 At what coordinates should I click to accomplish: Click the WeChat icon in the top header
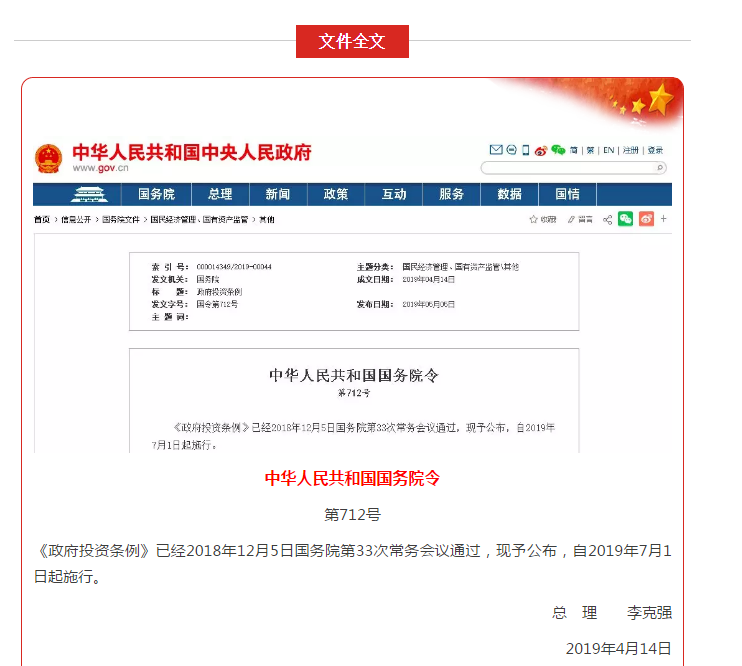click(x=558, y=150)
